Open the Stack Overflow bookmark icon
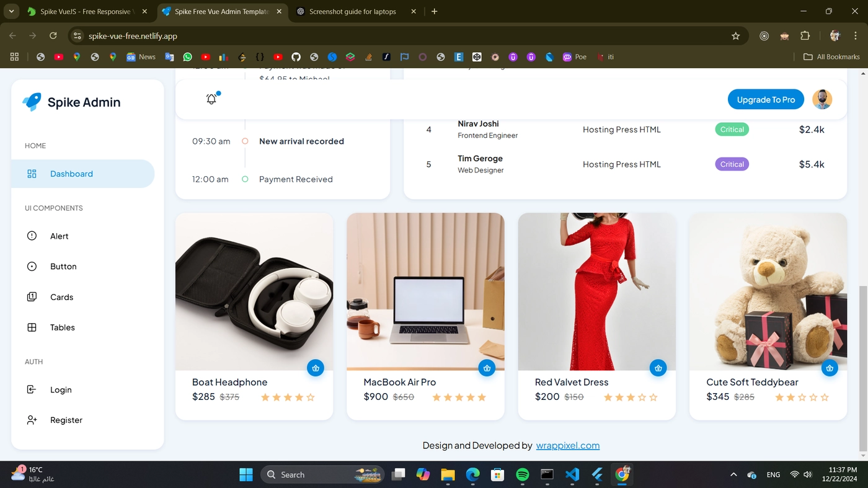This screenshot has width=868, height=488. (x=368, y=56)
